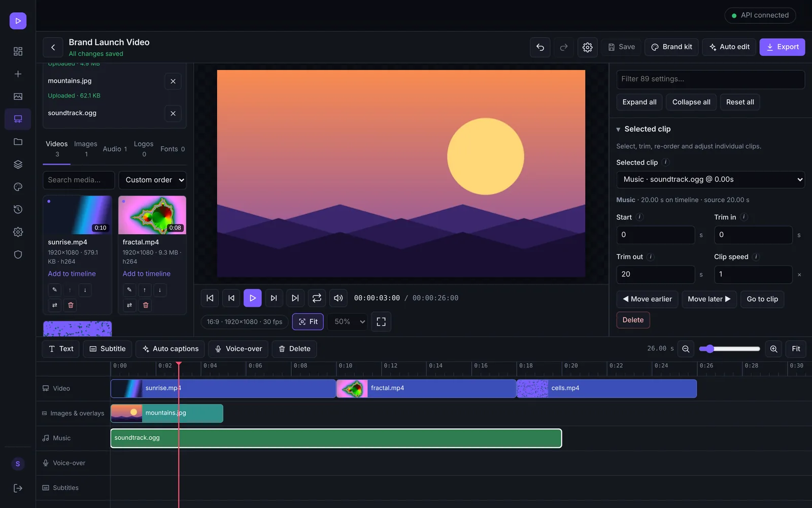Click the logout icon in sidebar
Image resolution: width=812 pixels, height=508 pixels.
(18, 488)
